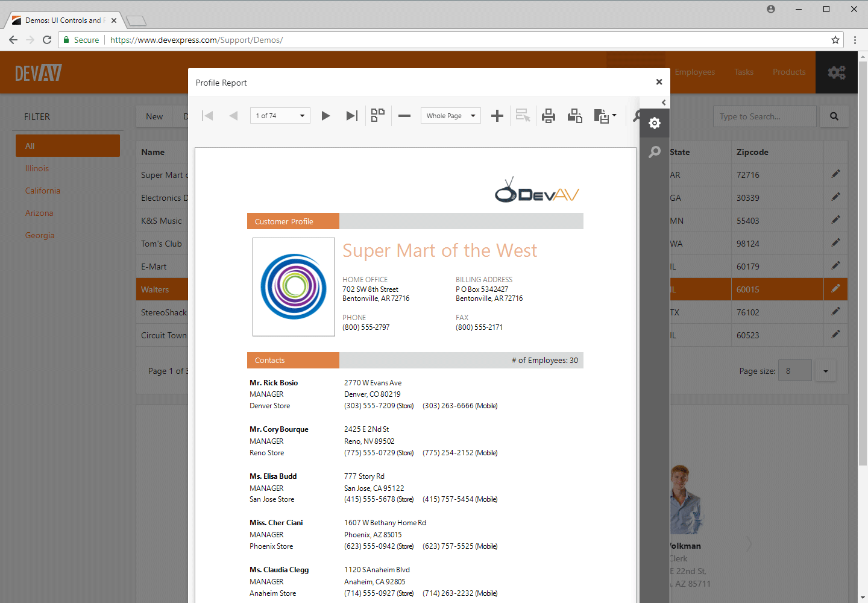Go to the first report page
The width and height of the screenshot is (868, 603).
tap(207, 115)
